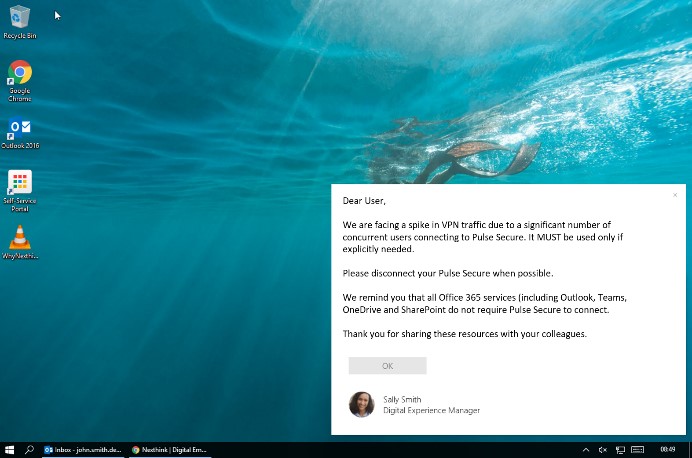Select the VLC cone WhyNexthink desktop icon
Viewport: 692px width, 458px height.
point(19,238)
